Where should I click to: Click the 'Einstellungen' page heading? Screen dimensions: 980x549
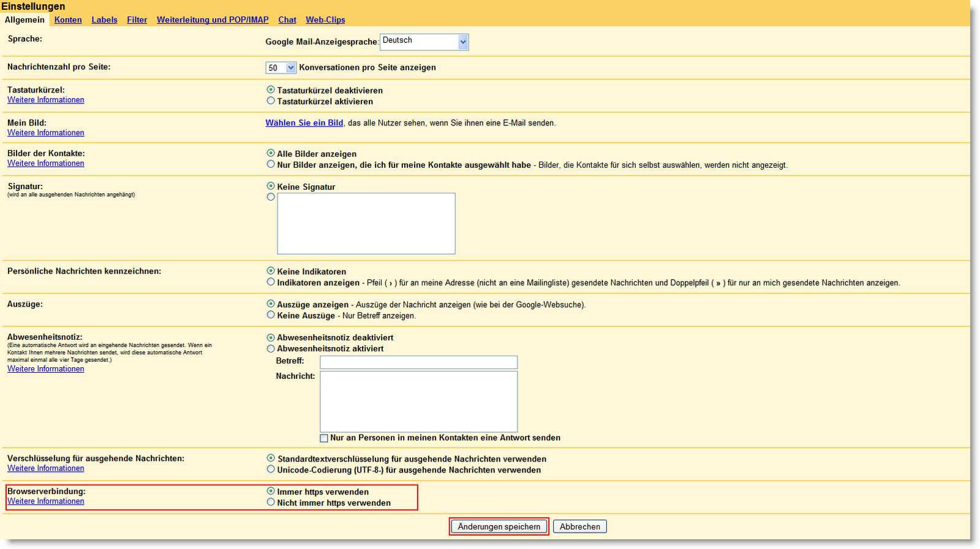point(33,7)
